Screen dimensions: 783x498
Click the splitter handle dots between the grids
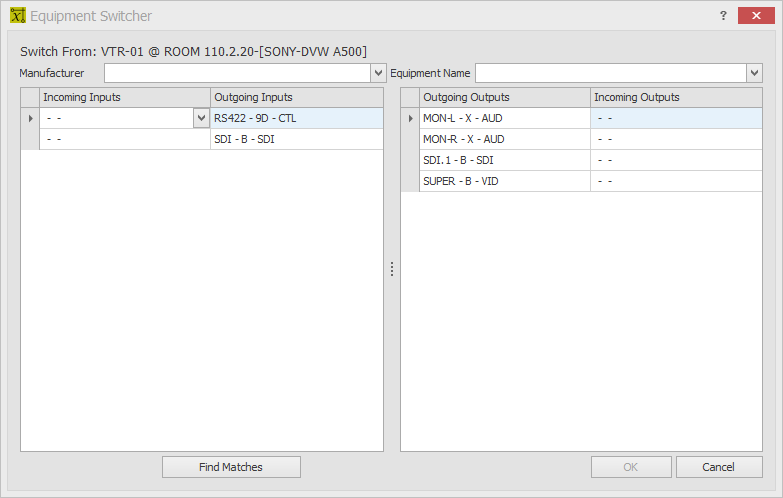pos(392,269)
